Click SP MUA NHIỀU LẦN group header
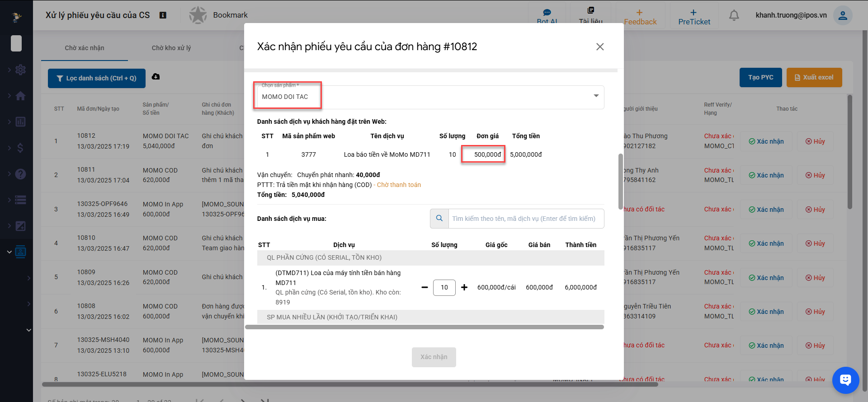The height and width of the screenshot is (402, 868). click(431, 317)
